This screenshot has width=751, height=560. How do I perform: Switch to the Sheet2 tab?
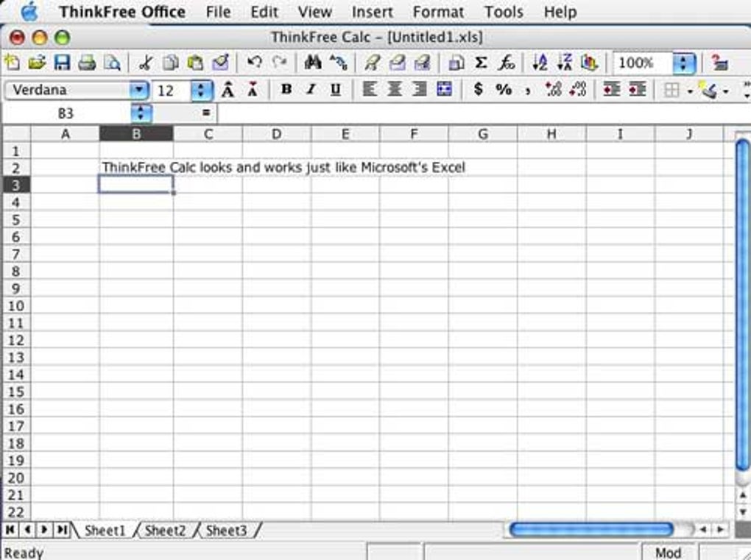[165, 531]
